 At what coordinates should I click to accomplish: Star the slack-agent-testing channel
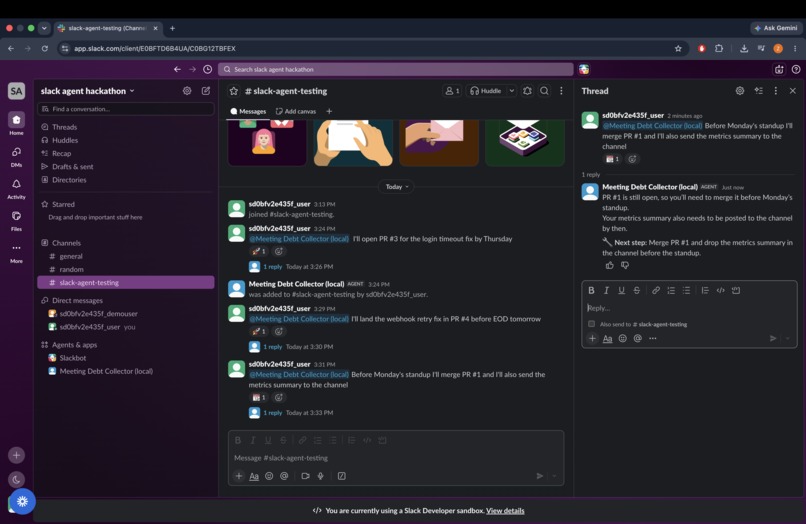[x=234, y=91]
